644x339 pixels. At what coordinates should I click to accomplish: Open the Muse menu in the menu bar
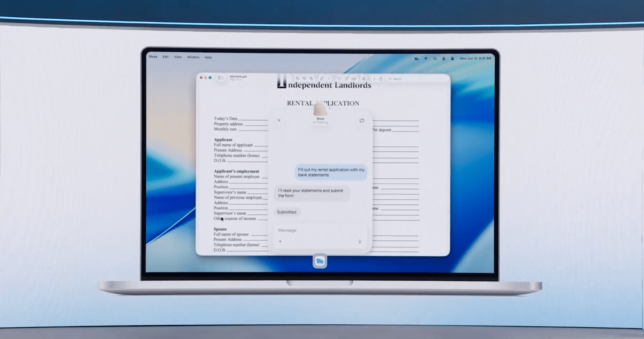(x=153, y=57)
